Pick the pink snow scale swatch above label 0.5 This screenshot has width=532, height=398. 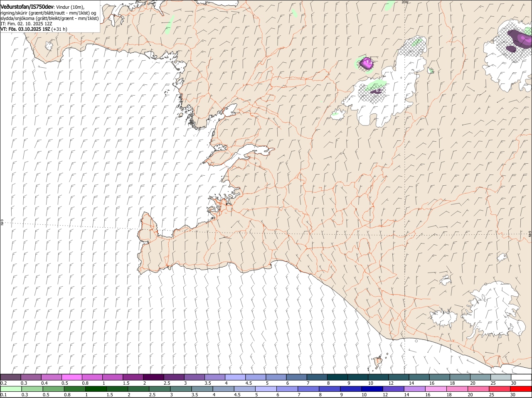point(71,377)
